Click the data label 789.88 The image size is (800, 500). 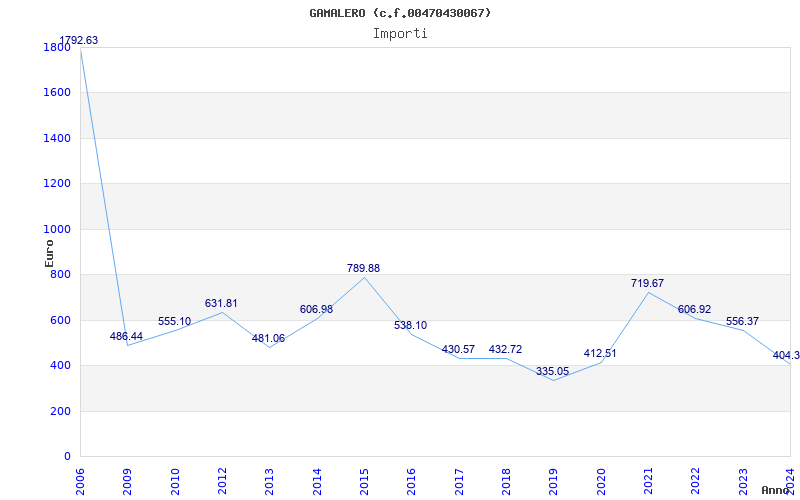coord(363,268)
